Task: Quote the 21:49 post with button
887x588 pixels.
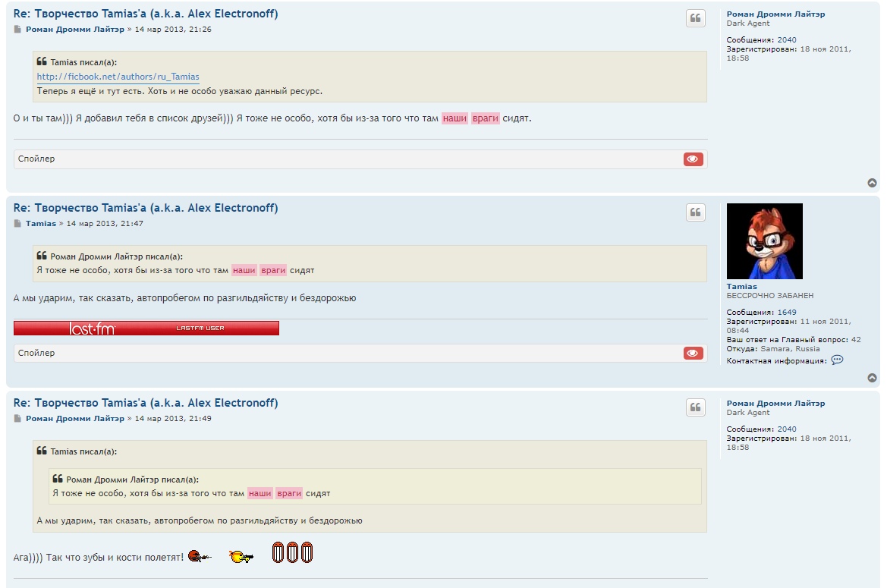Action: (695, 407)
